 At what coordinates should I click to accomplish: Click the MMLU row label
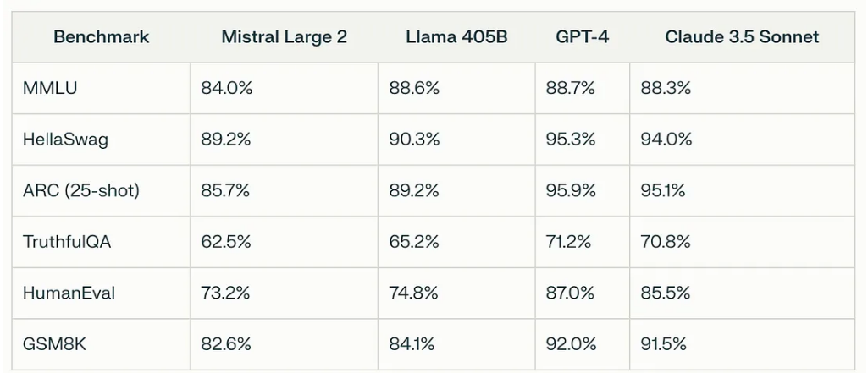(50, 88)
